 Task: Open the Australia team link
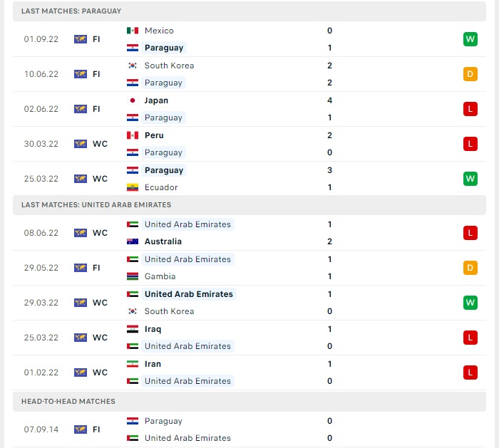(163, 241)
